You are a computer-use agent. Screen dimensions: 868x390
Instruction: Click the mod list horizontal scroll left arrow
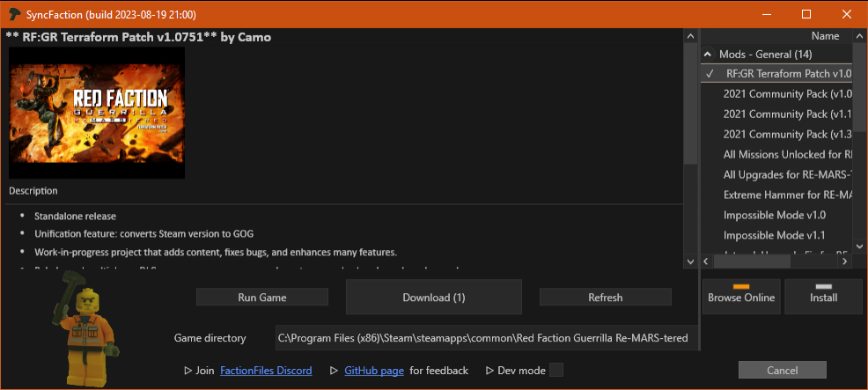click(x=708, y=261)
